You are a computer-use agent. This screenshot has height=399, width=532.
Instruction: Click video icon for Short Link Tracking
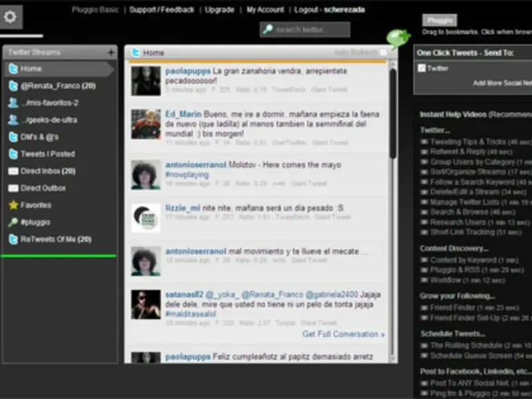click(x=424, y=232)
